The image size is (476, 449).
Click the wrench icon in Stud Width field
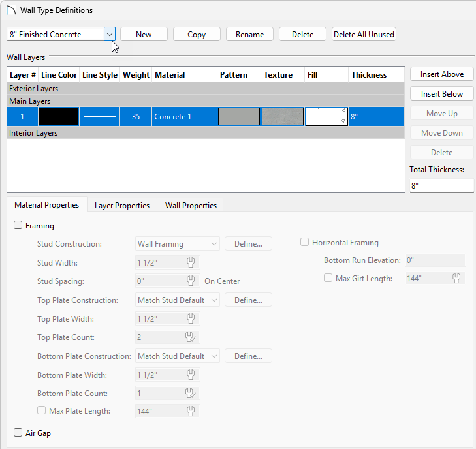pyautogui.click(x=191, y=262)
